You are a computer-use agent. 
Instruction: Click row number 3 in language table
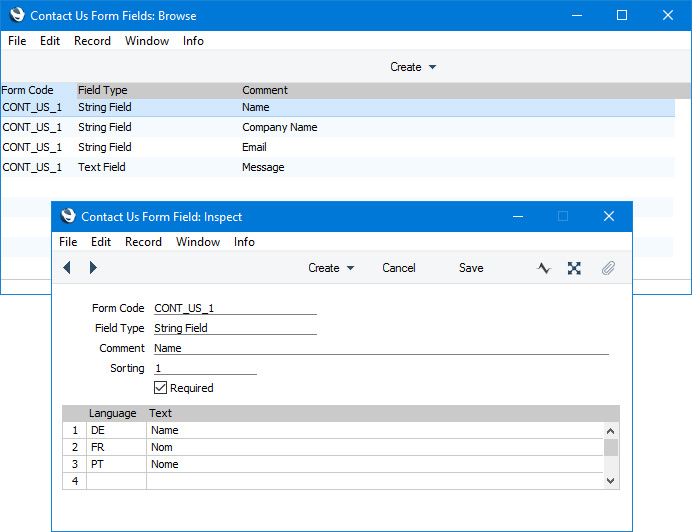point(75,464)
